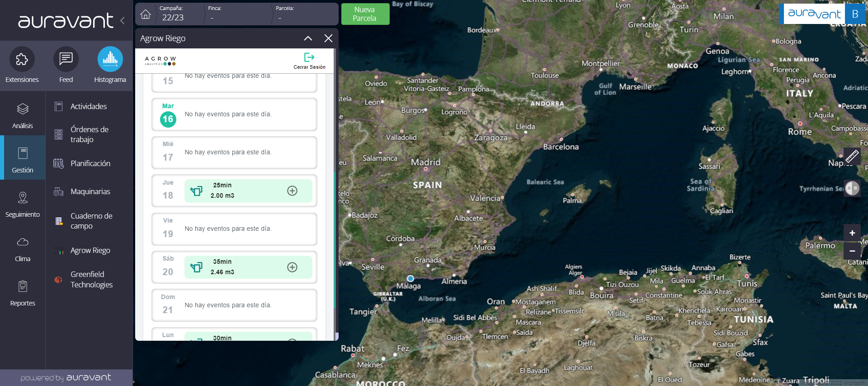Select Actividades in the Gestión menu
This screenshot has height=386, width=868.
point(89,106)
